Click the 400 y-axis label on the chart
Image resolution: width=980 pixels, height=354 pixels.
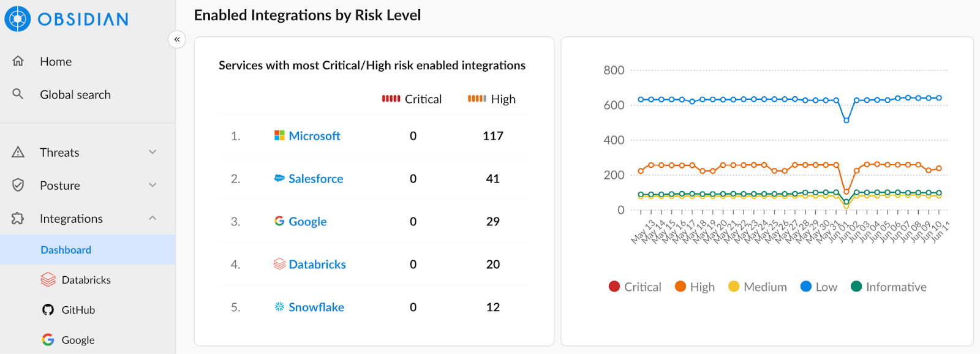click(614, 140)
